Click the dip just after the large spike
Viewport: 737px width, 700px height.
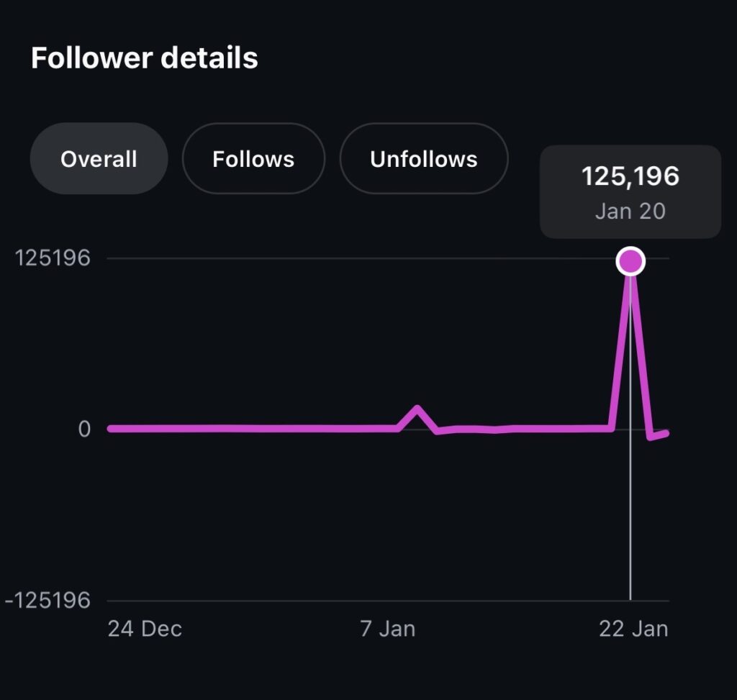click(x=651, y=436)
